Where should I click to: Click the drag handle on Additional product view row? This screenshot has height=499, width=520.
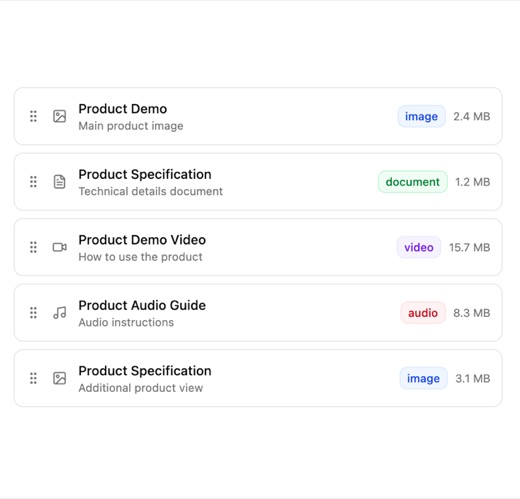33,378
